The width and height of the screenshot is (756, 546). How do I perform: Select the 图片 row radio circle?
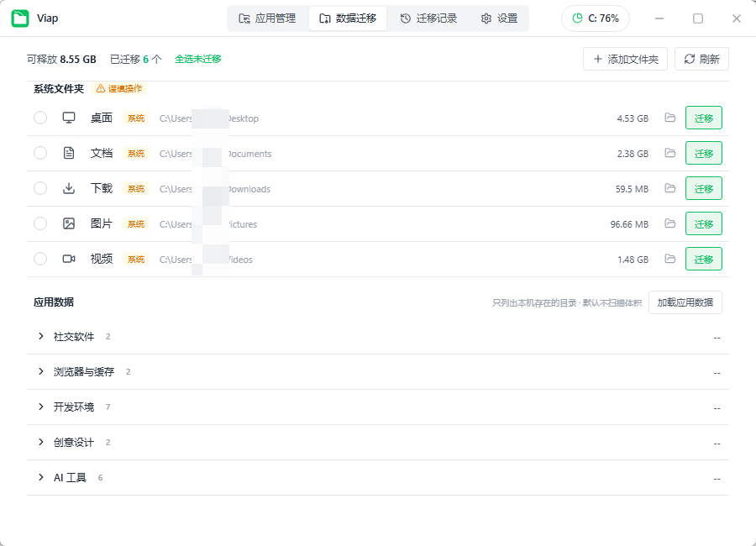[40, 223]
